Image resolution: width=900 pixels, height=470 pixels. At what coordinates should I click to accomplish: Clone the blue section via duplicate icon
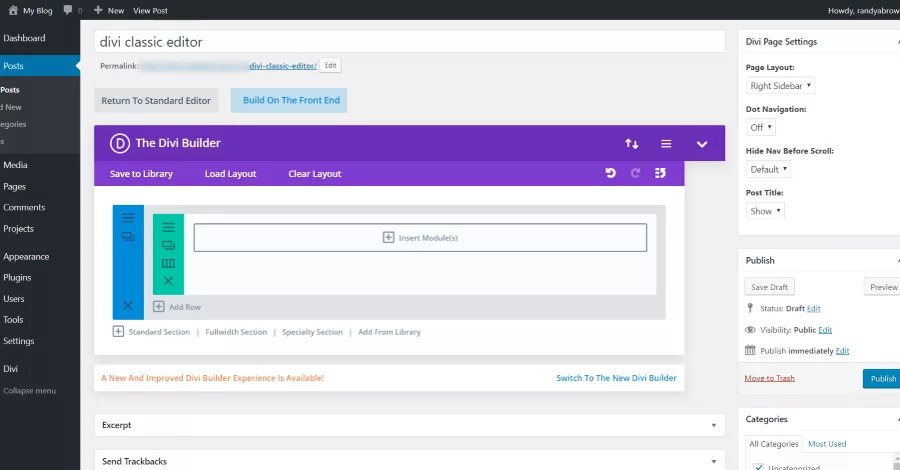pyautogui.click(x=128, y=236)
